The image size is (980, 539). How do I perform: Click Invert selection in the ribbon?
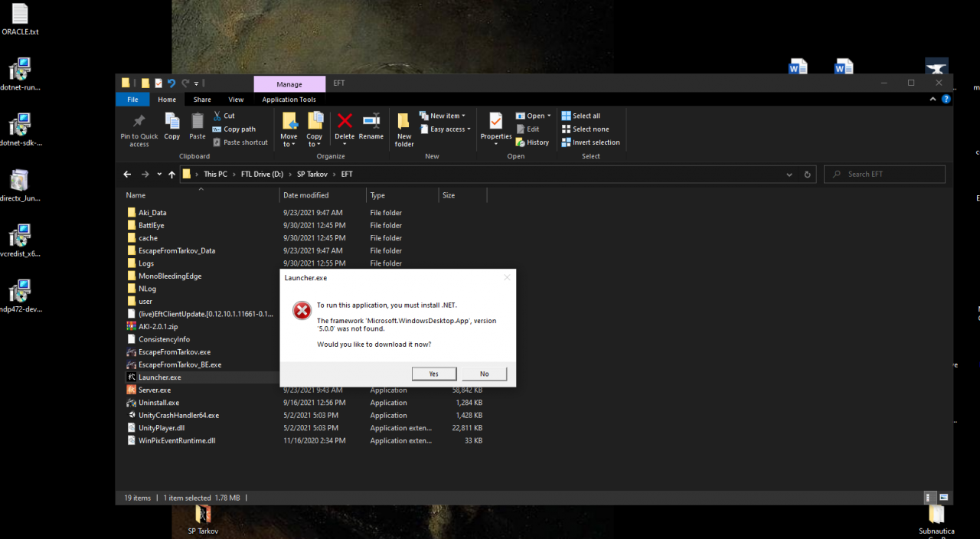point(590,142)
